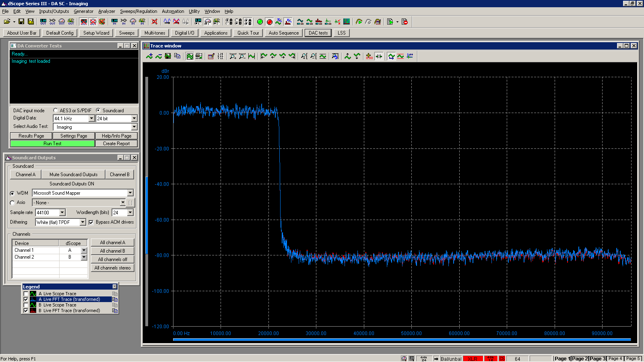Open the 24 bit digital data dropdown
644x362 pixels.
pos(134,118)
